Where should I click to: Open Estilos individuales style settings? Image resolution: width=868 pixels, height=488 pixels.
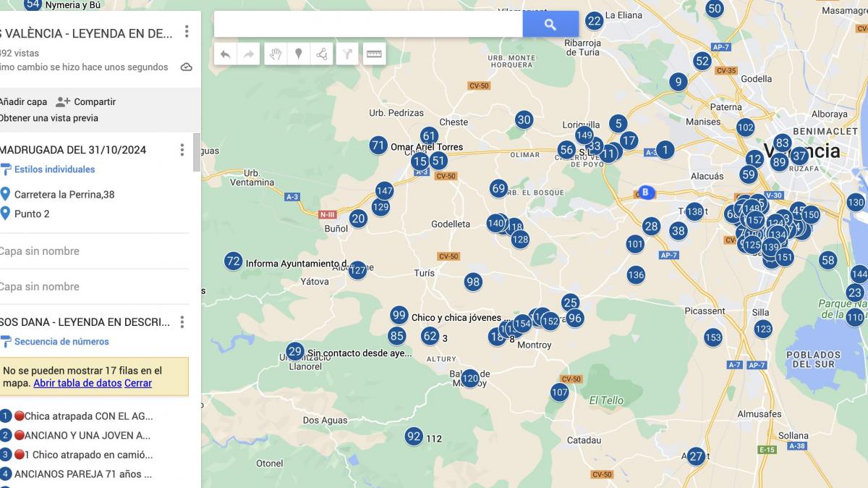click(x=48, y=169)
